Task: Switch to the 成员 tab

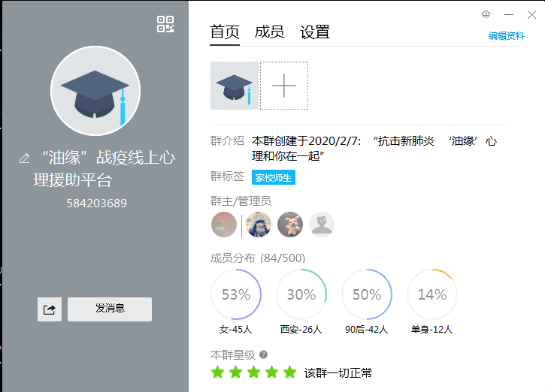Action: point(269,32)
